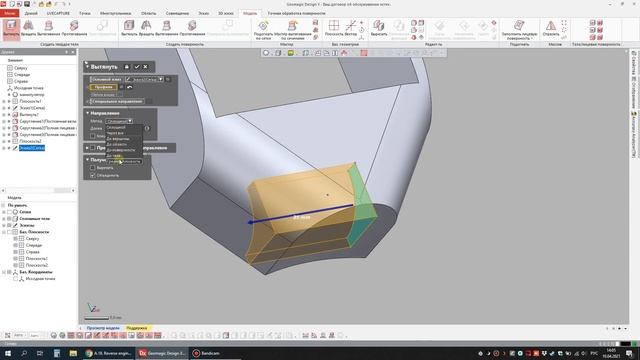Screen dimensions: 640x360
Task: Switch to Просмотр модели bottom tab
Action: tap(103, 328)
